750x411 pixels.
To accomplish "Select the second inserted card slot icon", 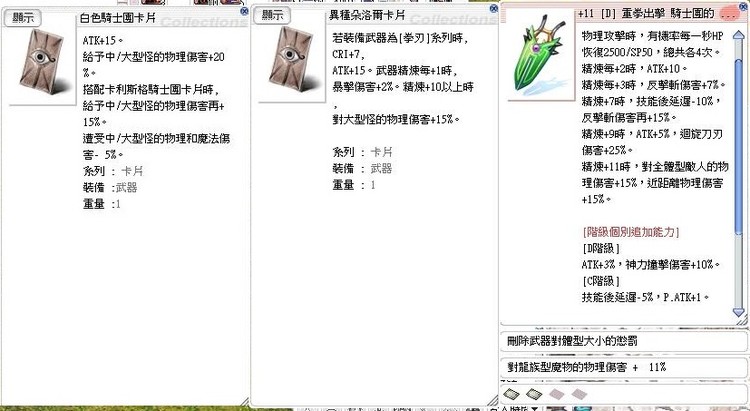I will (x=534, y=394).
